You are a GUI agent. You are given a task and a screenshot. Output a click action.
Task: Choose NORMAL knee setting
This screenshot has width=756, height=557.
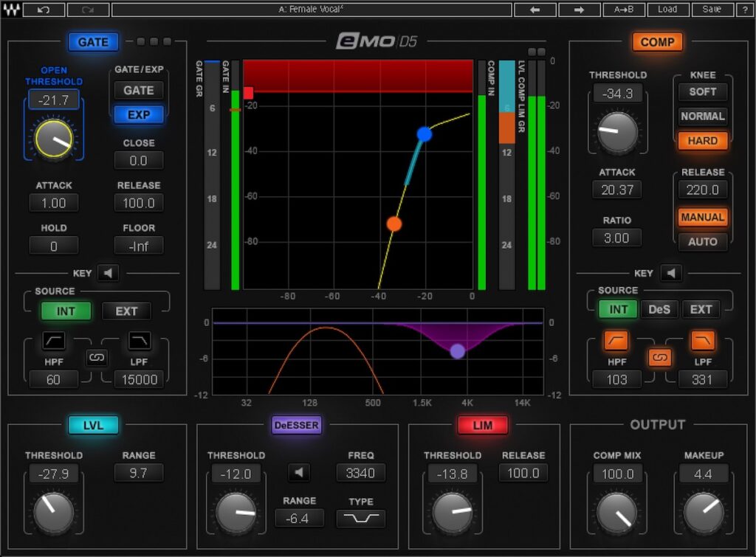pos(703,116)
